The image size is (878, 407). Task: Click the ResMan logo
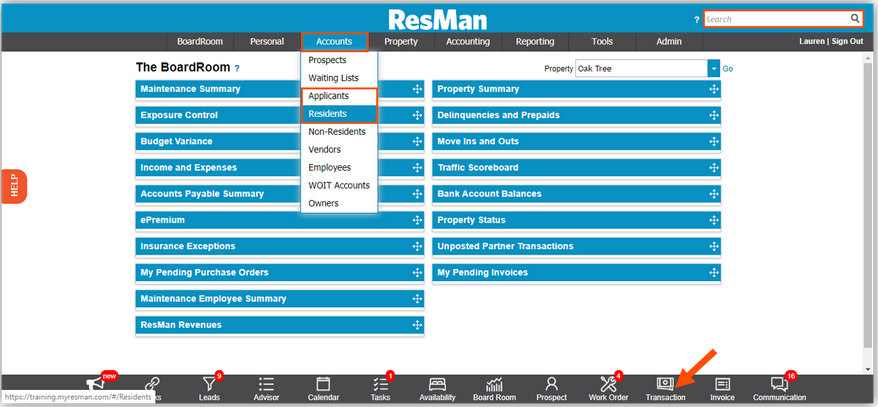point(438,20)
